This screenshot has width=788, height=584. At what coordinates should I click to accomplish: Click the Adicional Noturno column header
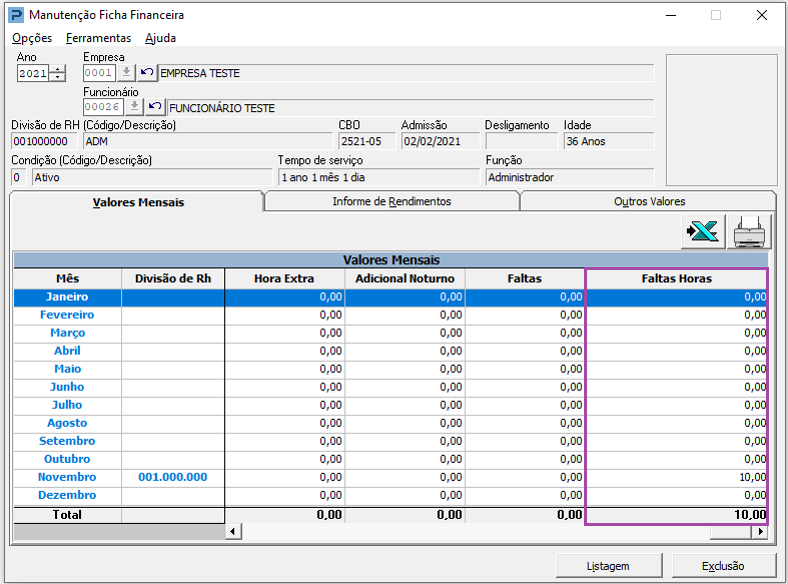[x=405, y=278]
